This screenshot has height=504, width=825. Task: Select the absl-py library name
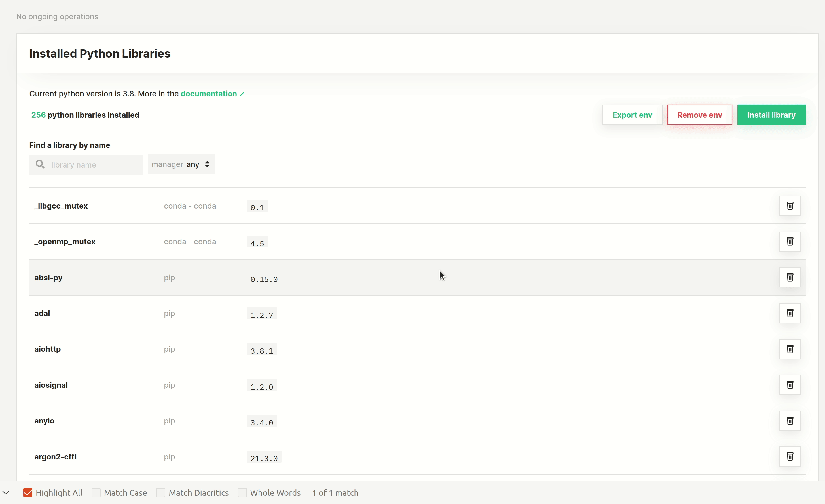coord(48,278)
